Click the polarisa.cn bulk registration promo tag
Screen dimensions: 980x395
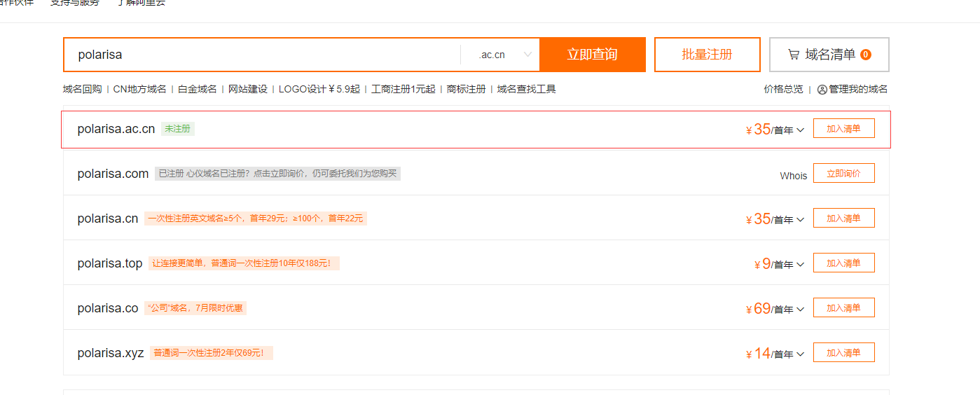[x=256, y=219]
